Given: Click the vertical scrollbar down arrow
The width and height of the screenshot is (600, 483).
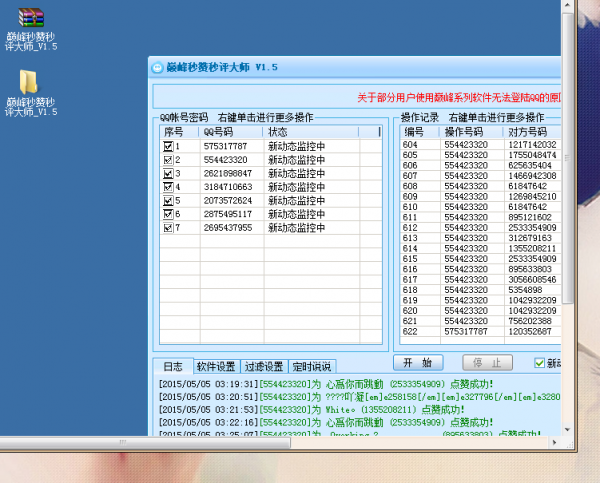Looking at the screenshot, I should pos(567,430).
